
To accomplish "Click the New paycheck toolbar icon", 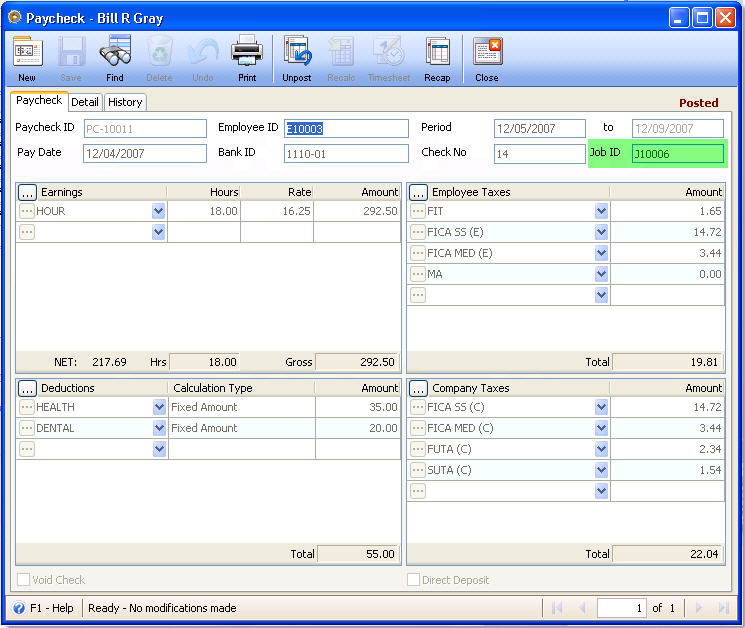I will tap(27, 52).
